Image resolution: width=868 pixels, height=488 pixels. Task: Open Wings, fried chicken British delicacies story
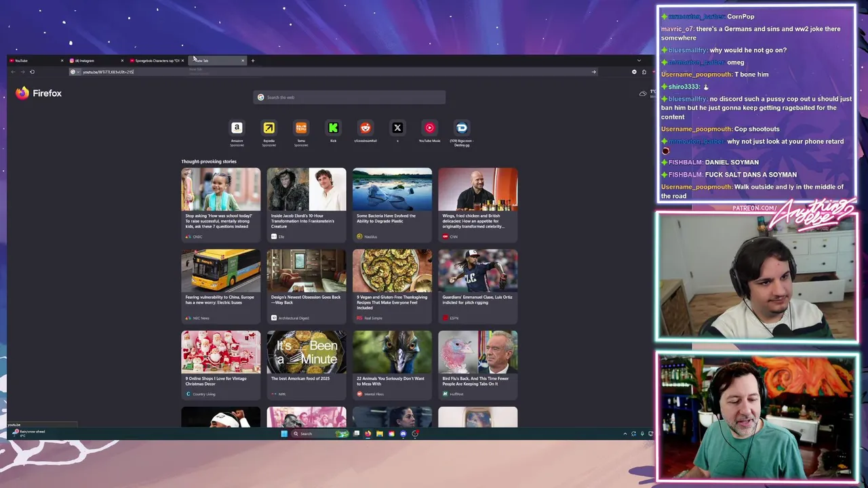point(477,205)
